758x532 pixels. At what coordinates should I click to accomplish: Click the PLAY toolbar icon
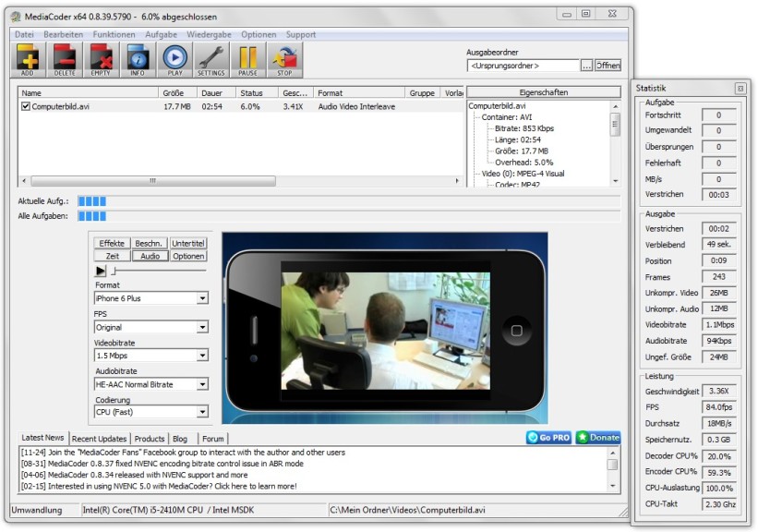[x=174, y=59]
